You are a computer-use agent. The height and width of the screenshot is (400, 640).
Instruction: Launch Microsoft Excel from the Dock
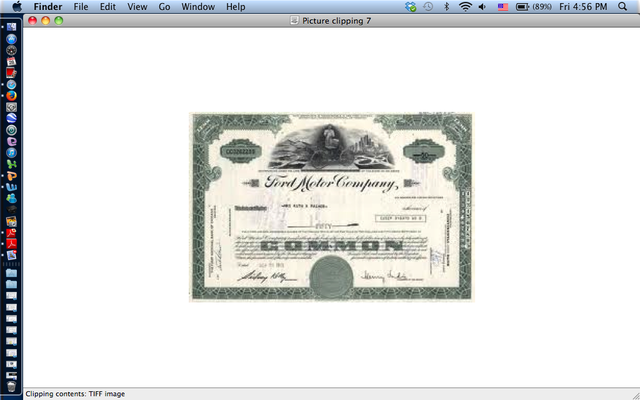pos(11,164)
